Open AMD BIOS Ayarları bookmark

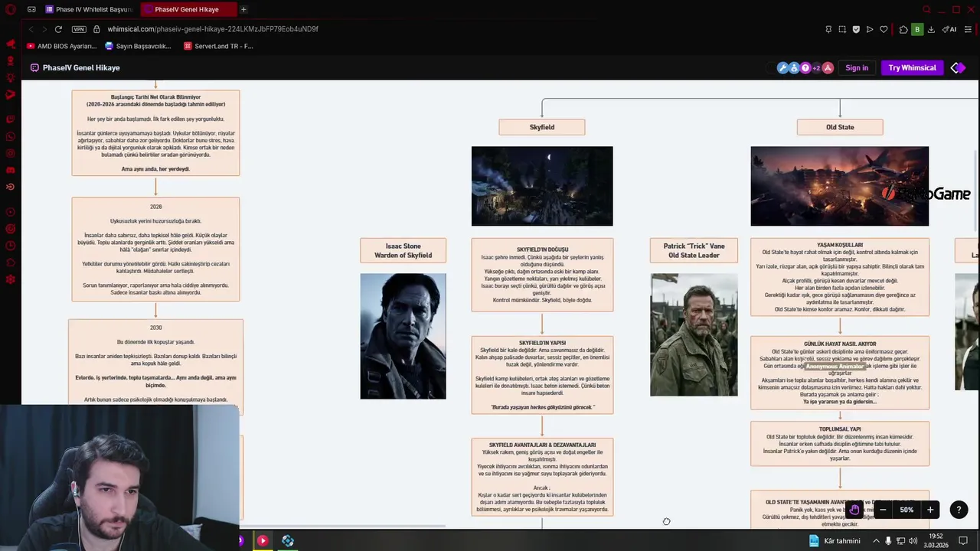click(62, 46)
